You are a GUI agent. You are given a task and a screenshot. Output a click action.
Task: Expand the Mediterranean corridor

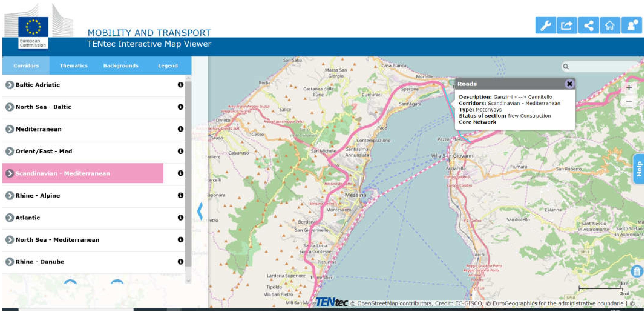[x=10, y=129]
